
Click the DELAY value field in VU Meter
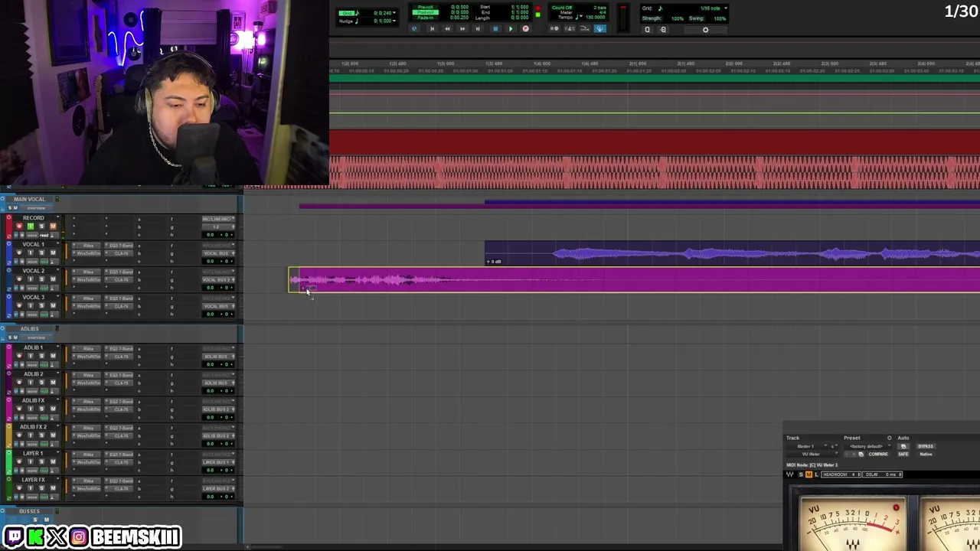(x=882, y=474)
